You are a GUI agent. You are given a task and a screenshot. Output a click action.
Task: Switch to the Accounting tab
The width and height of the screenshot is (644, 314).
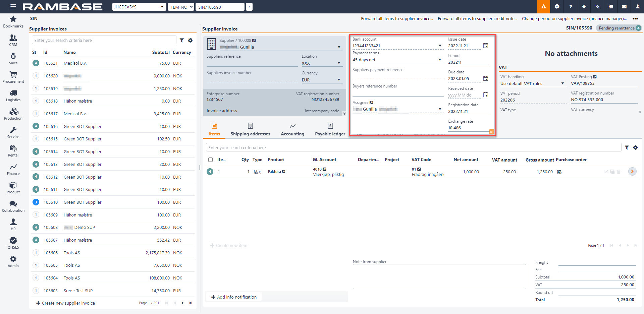coord(292,129)
